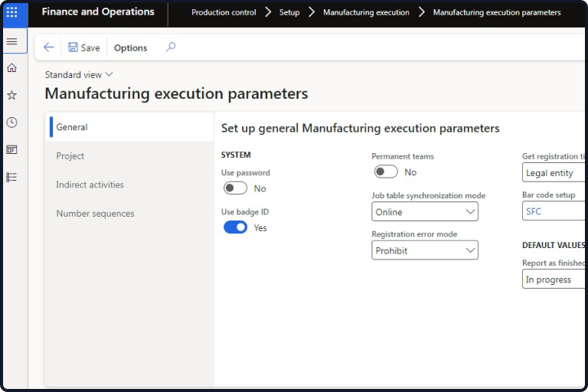Image resolution: width=588 pixels, height=392 pixels.
Task: Open Workspaces icon in sidebar
Action: tap(12, 149)
